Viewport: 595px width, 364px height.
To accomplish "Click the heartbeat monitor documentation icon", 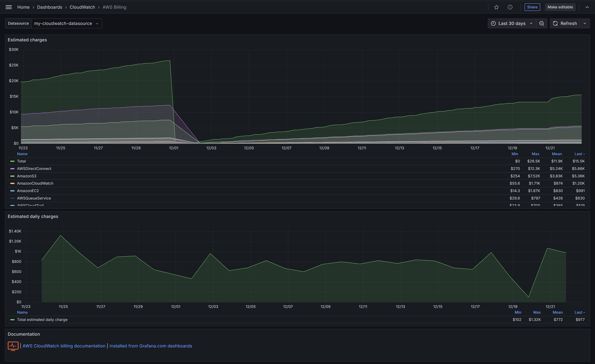I will point(13,346).
